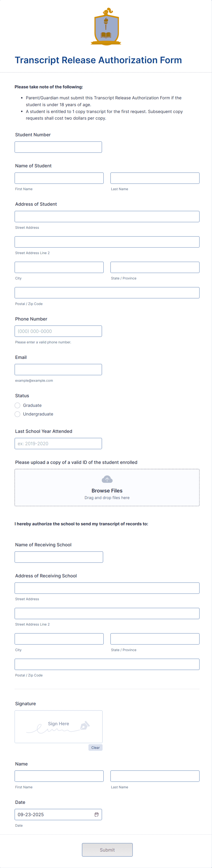Click the Name of Receiving School field
212x868 pixels.
[59, 557]
